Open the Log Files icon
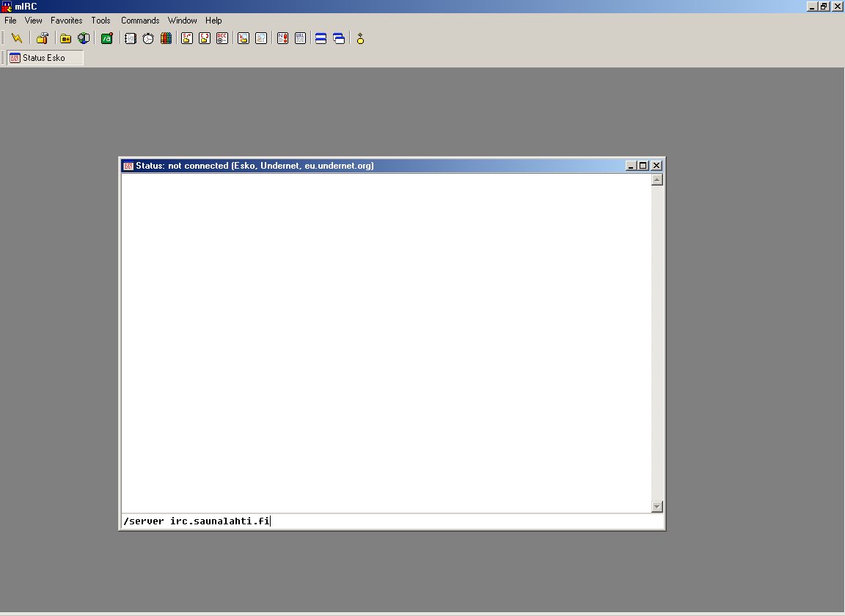The width and height of the screenshot is (845, 616). (261, 38)
